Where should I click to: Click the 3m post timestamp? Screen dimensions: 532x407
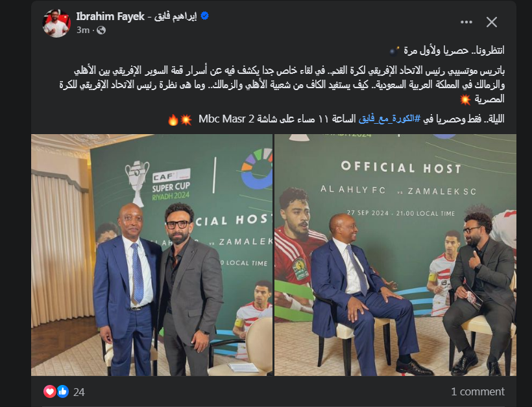click(83, 30)
